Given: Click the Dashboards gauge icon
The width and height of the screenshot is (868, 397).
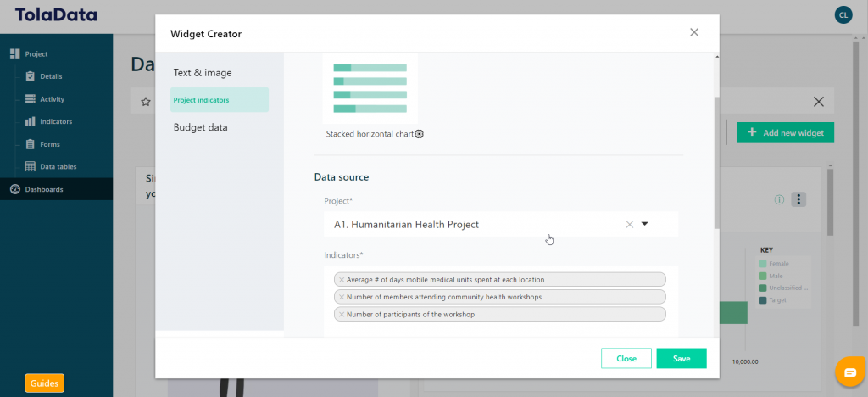Looking at the screenshot, I should (x=15, y=189).
